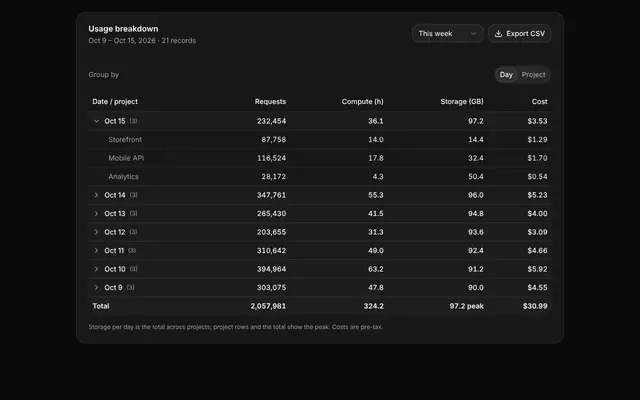Click the Oct 14 date label
640x400 pixels.
(115, 195)
